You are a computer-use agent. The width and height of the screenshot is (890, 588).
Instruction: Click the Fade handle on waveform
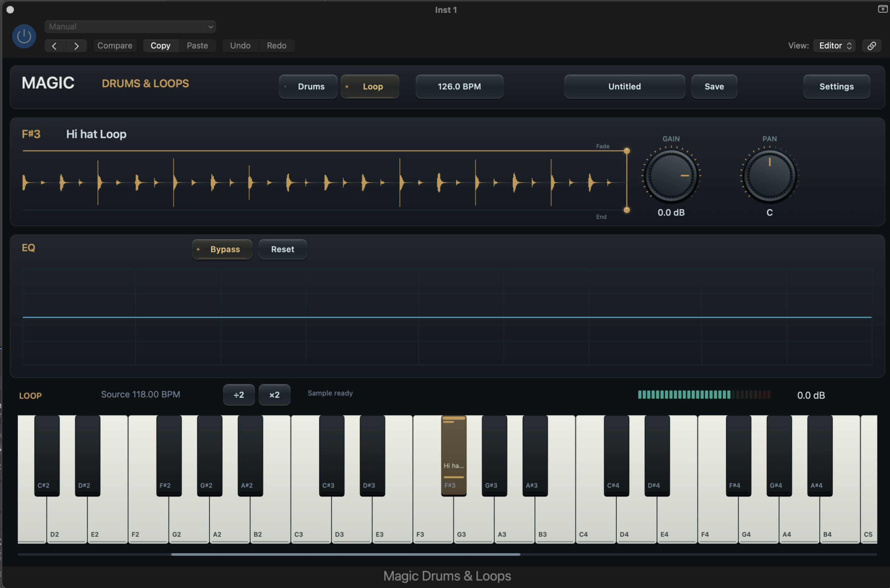(627, 151)
